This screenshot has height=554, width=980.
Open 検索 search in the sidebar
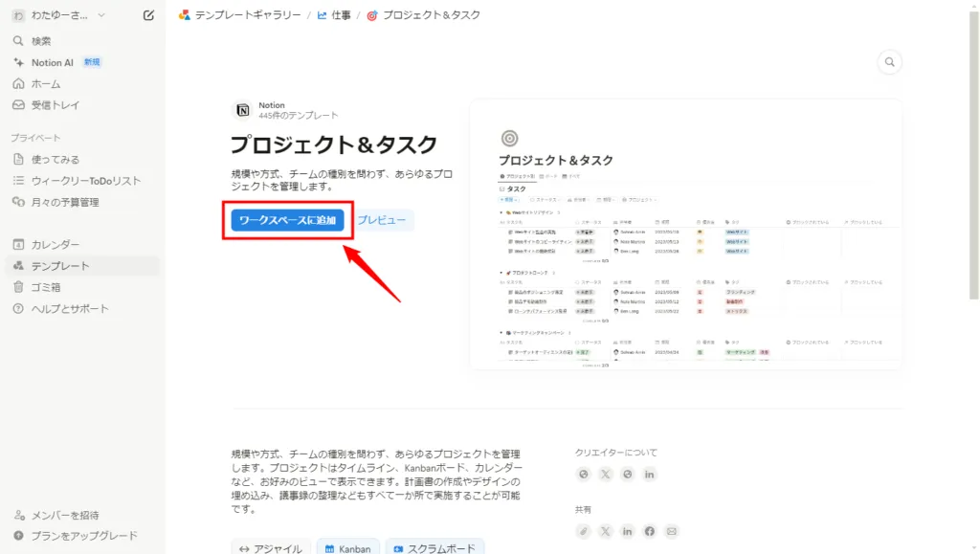(x=82, y=41)
